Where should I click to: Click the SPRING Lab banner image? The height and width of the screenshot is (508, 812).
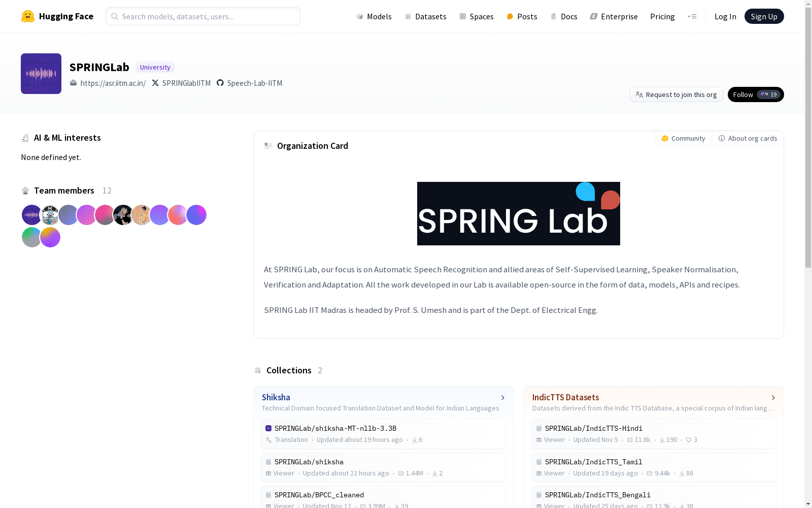click(x=519, y=213)
